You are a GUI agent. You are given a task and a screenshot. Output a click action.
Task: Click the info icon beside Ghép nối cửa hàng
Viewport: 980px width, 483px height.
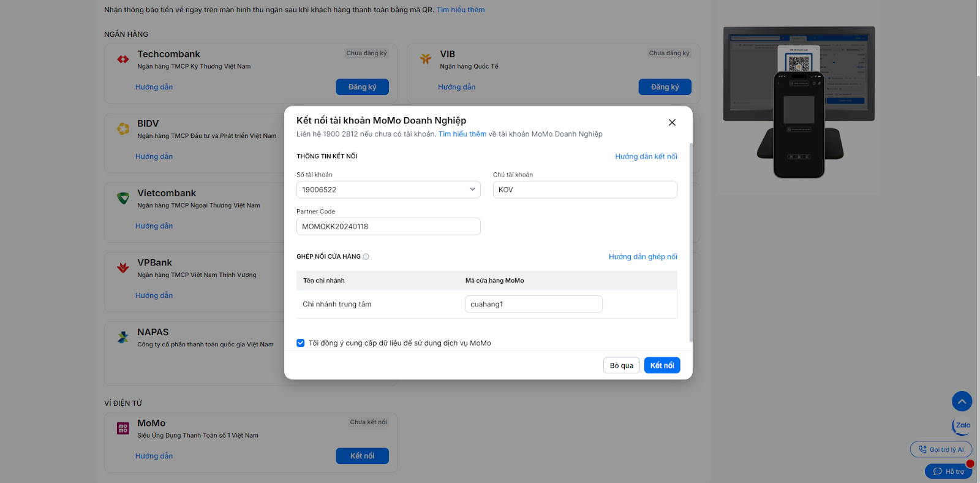(x=366, y=257)
